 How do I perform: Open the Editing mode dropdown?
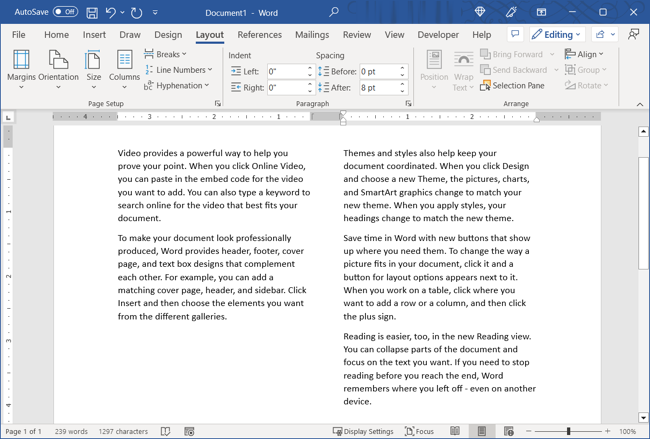coord(556,35)
